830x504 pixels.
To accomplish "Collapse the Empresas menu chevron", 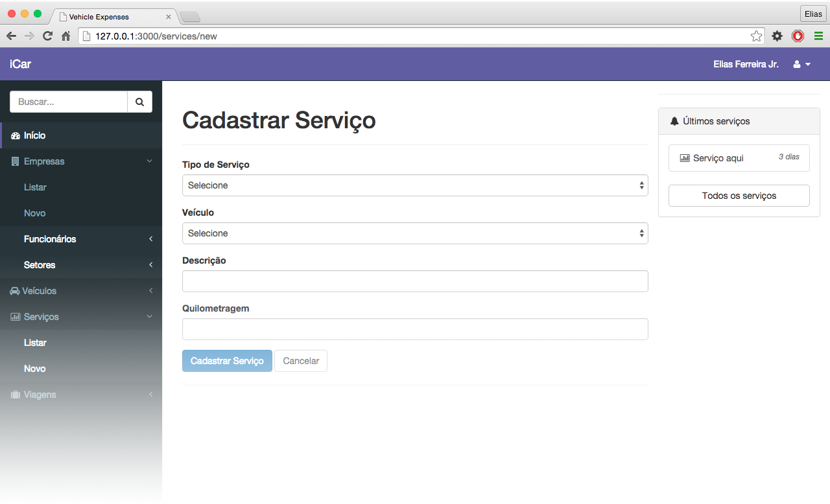I will click(150, 161).
